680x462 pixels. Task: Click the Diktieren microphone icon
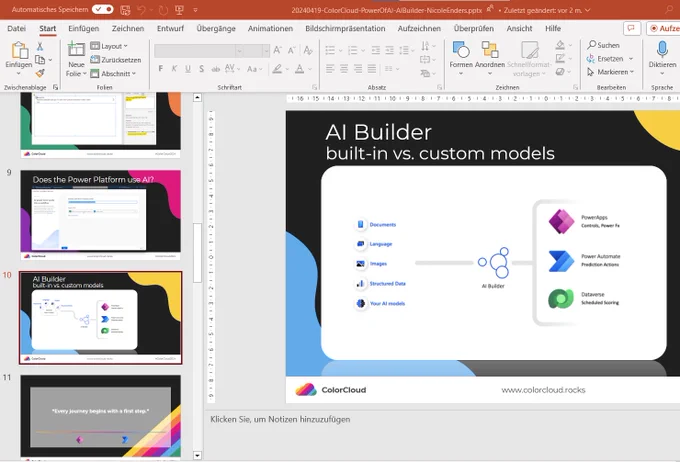tap(662, 49)
